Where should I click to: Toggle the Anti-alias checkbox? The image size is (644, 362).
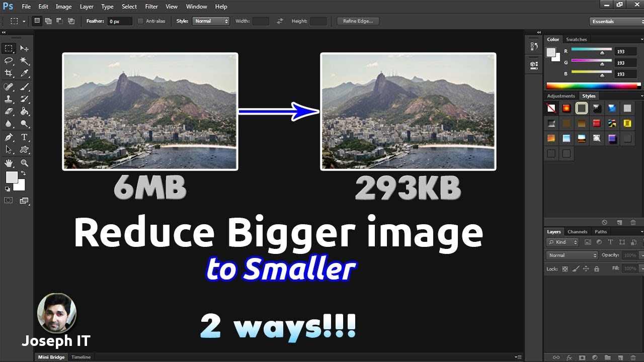click(x=141, y=21)
